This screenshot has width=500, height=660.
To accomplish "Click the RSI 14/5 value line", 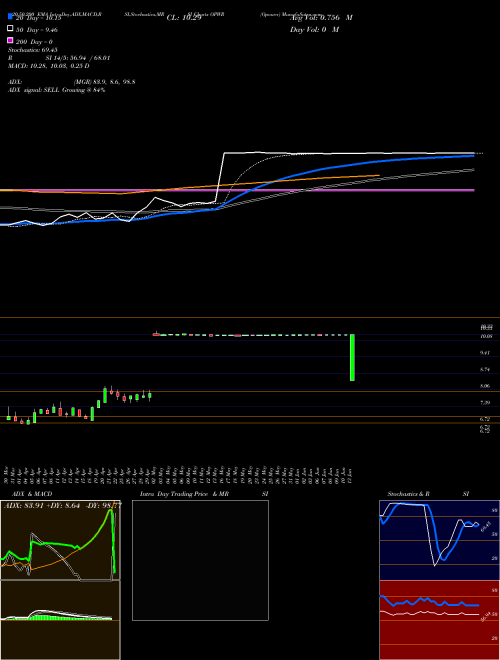I will pos(59,58).
